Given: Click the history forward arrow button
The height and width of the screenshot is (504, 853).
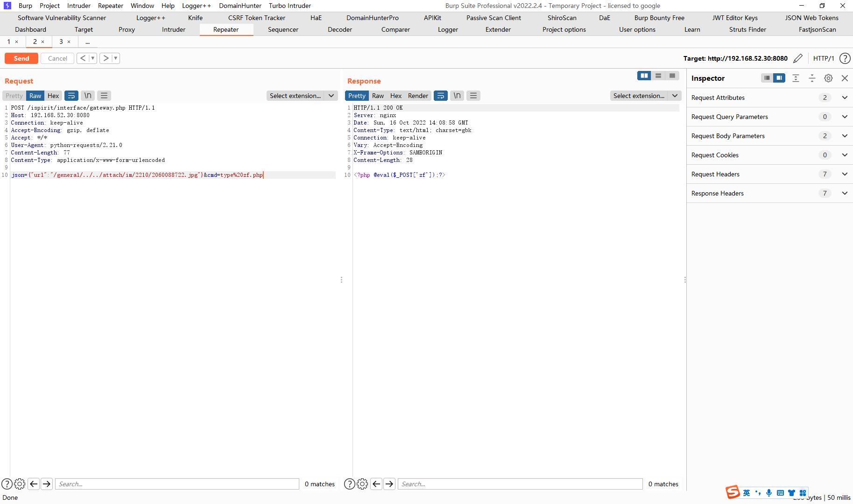Looking at the screenshot, I should click(x=106, y=58).
